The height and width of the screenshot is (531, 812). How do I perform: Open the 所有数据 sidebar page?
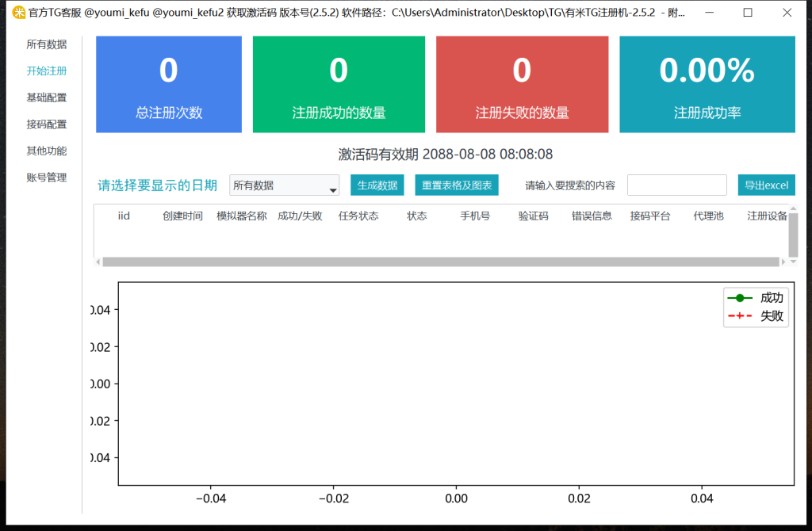click(x=47, y=44)
